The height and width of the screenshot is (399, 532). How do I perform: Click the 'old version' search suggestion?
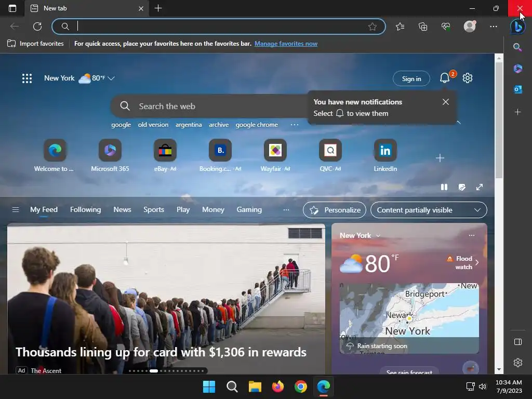(153, 125)
